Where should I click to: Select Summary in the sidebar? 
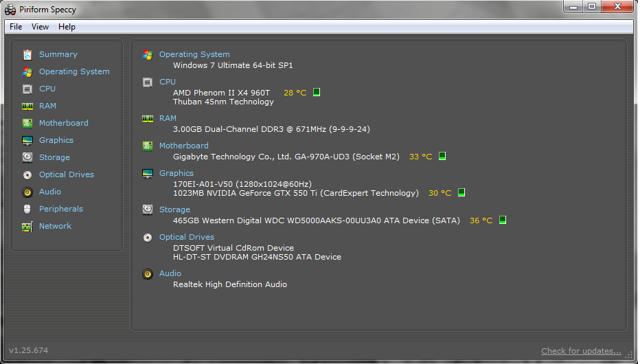point(58,54)
